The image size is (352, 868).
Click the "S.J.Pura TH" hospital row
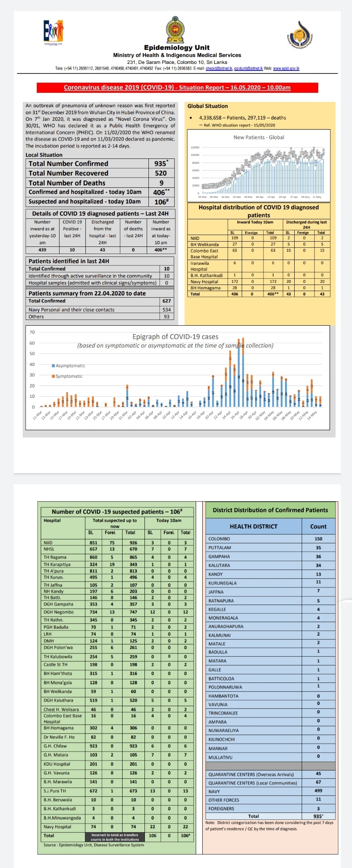117,791
